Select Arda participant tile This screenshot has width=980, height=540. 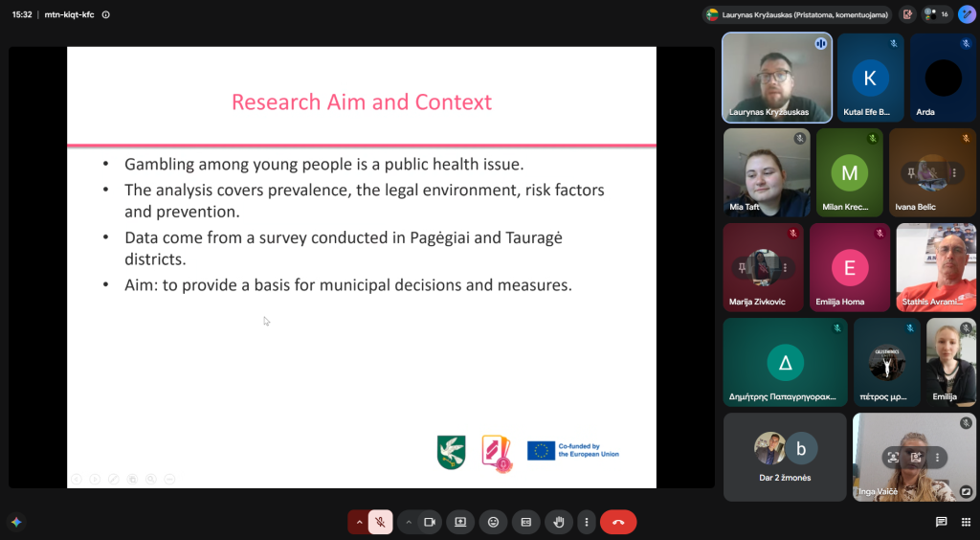click(x=943, y=78)
